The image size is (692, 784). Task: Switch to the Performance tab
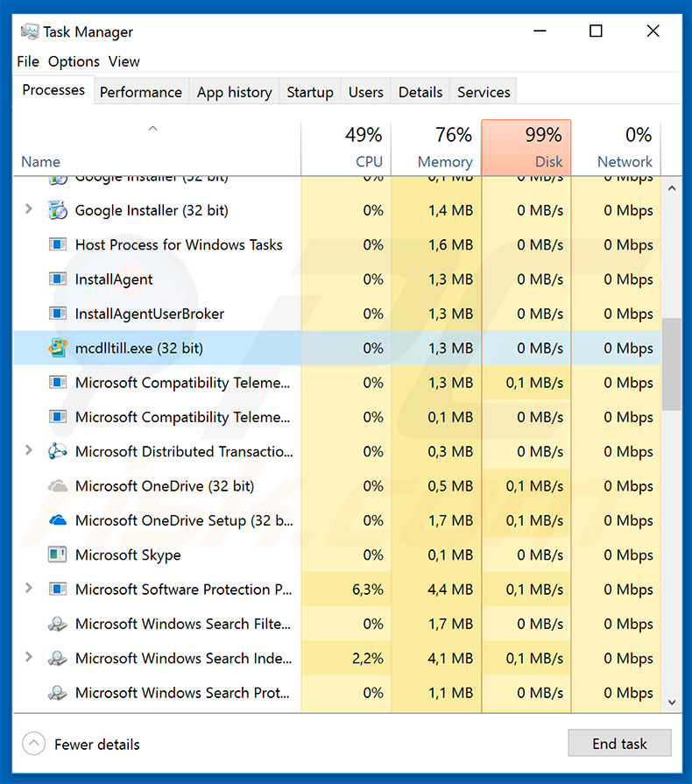click(x=141, y=92)
